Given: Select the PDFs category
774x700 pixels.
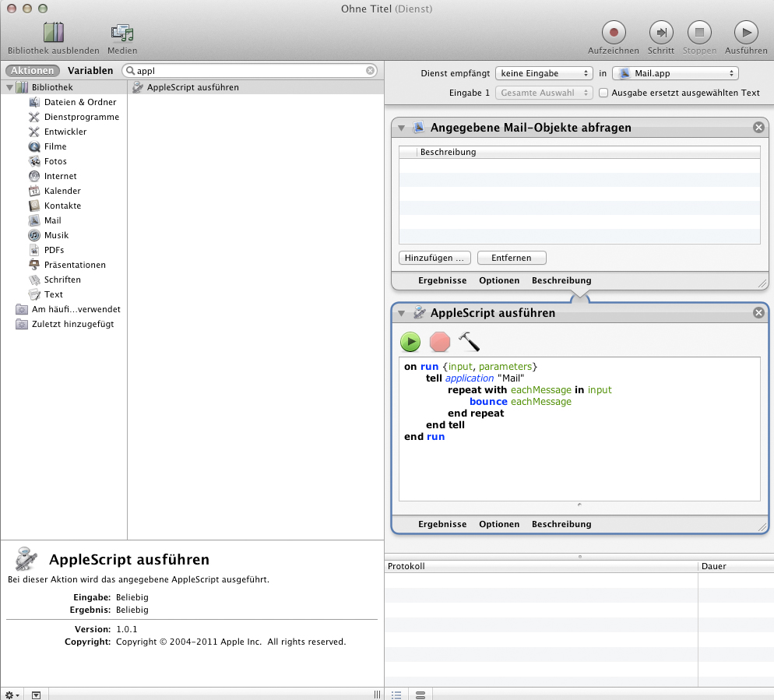Looking at the screenshot, I should pyautogui.click(x=54, y=250).
